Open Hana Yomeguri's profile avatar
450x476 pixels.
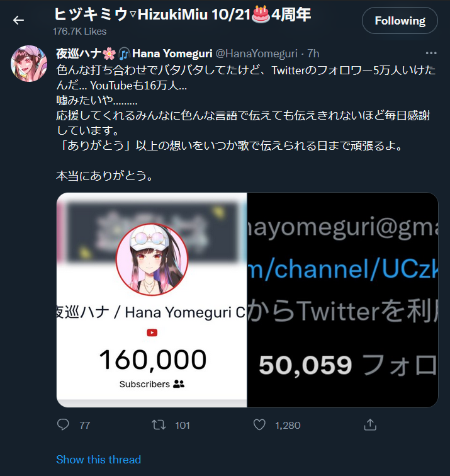tap(29, 64)
